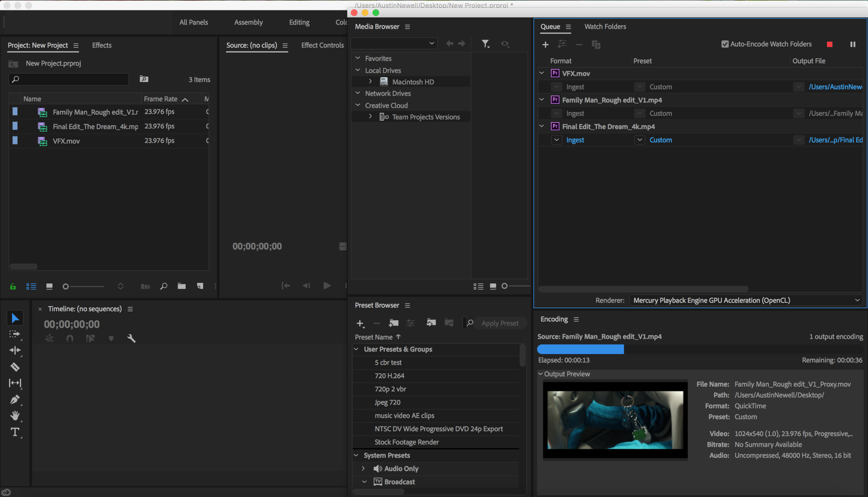Stop the queue with the red square

coord(830,44)
